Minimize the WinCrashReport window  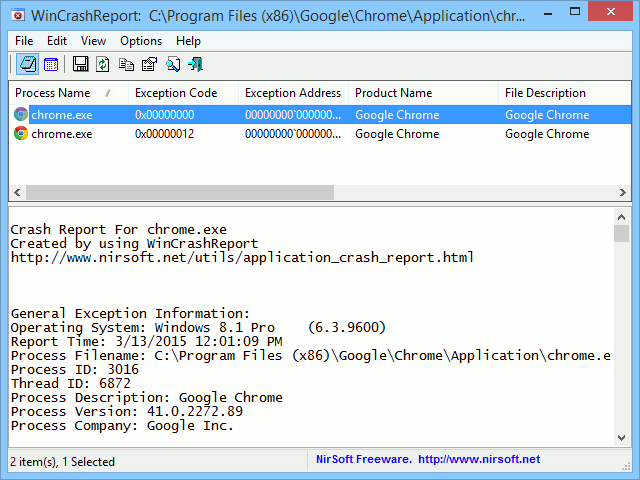click(x=548, y=13)
